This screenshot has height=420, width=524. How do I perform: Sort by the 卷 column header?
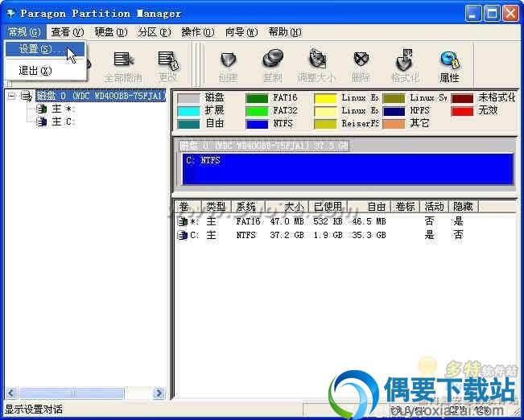(x=188, y=207)
